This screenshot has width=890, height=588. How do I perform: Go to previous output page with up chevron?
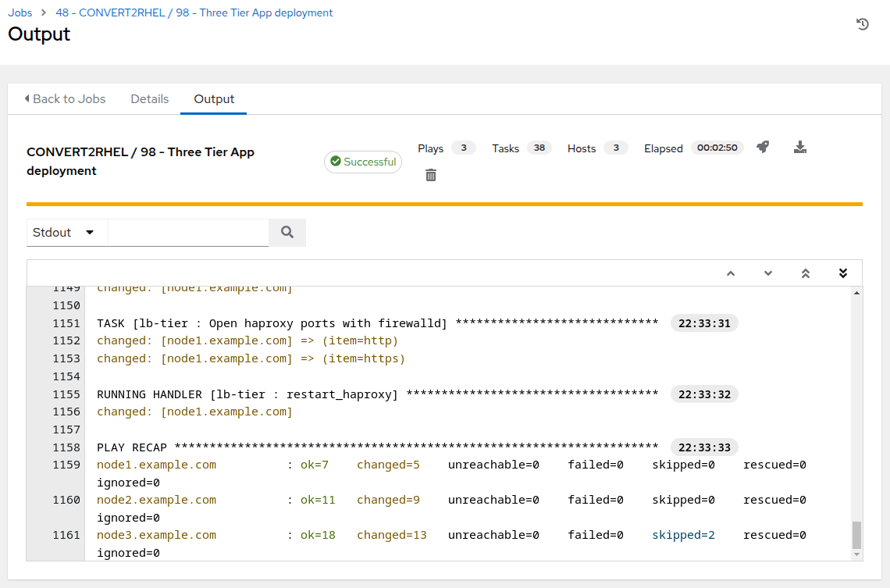click(x=731, y=273)
